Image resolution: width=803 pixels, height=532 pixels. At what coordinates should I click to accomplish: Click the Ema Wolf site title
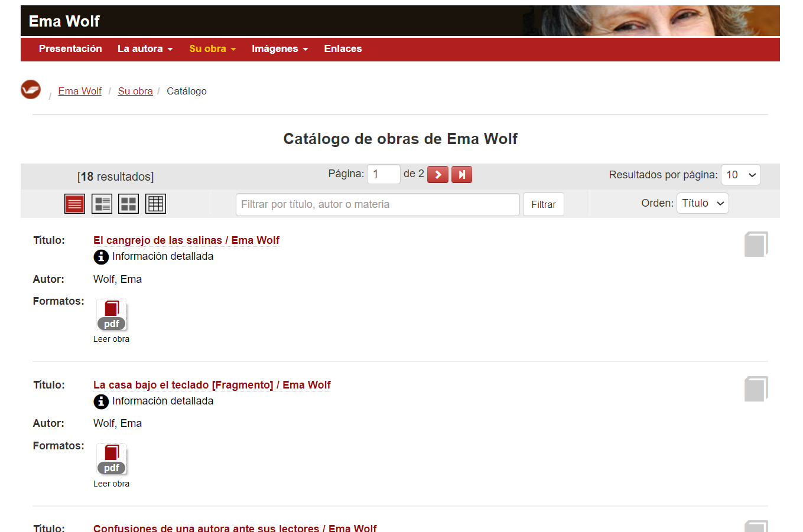coord(64,21)
